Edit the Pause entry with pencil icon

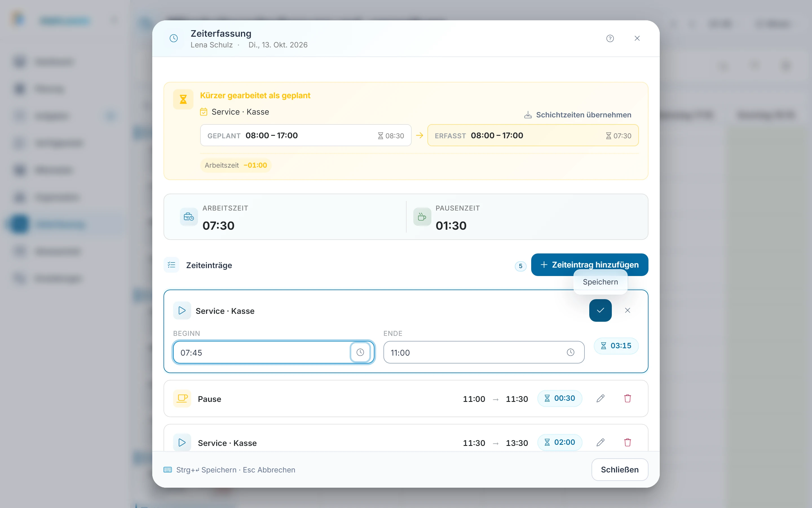600,398
